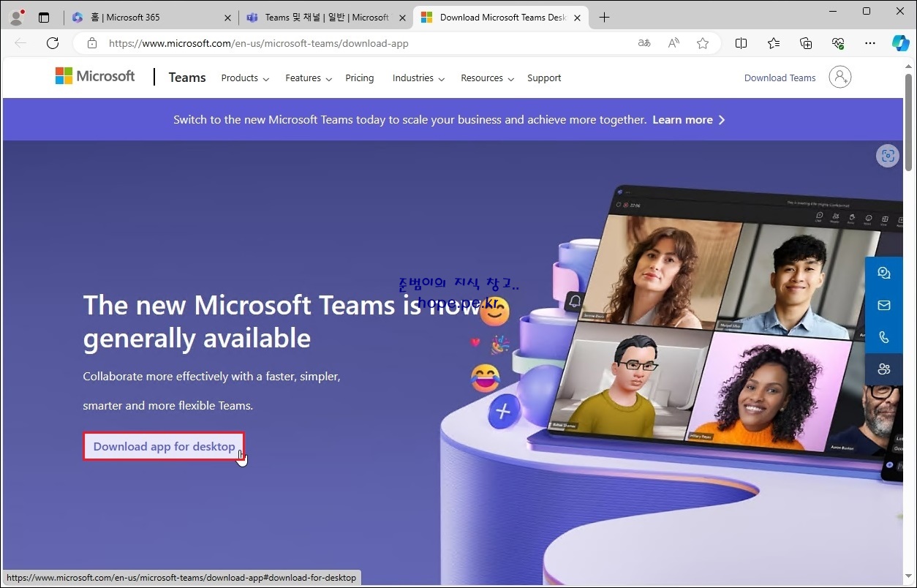917x588 pixels.
Task: Open the people contact icon
Action: coord(884,369)
